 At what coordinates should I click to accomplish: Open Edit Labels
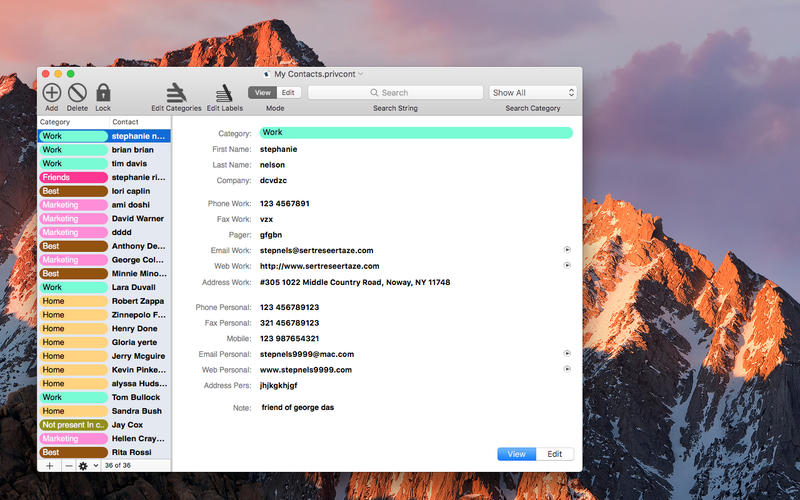224,93
